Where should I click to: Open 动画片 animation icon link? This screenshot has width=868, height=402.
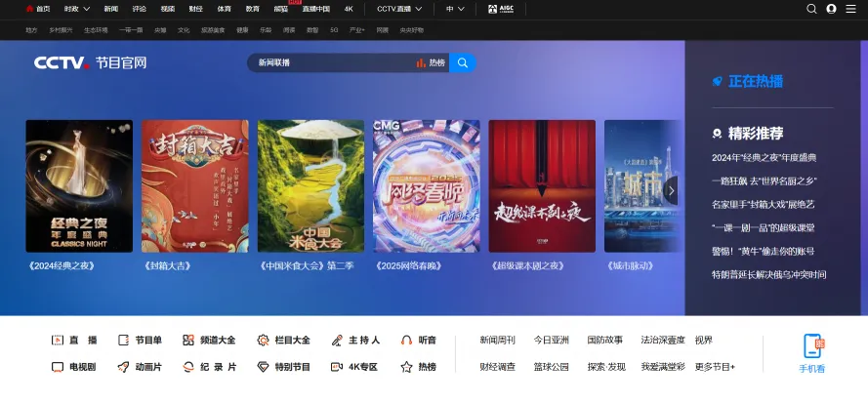pos(140,367)
